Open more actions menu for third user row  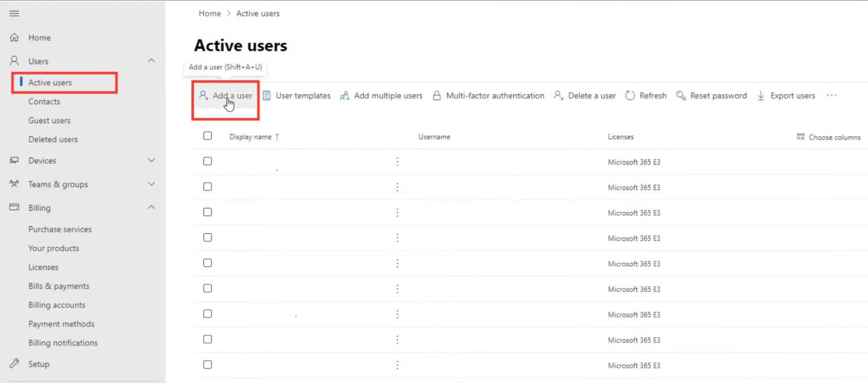point(397,213)
